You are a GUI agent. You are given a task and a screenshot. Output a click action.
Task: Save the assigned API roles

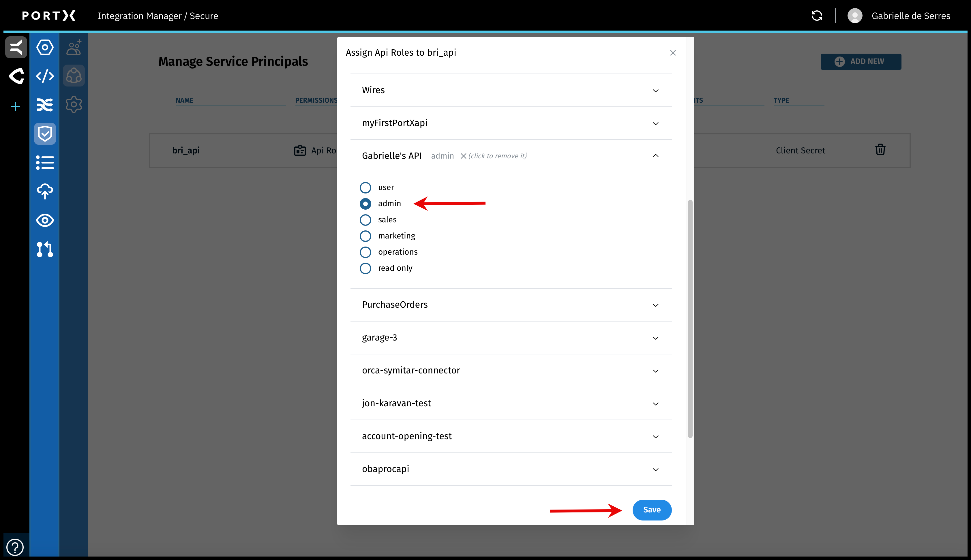point(651,510)
